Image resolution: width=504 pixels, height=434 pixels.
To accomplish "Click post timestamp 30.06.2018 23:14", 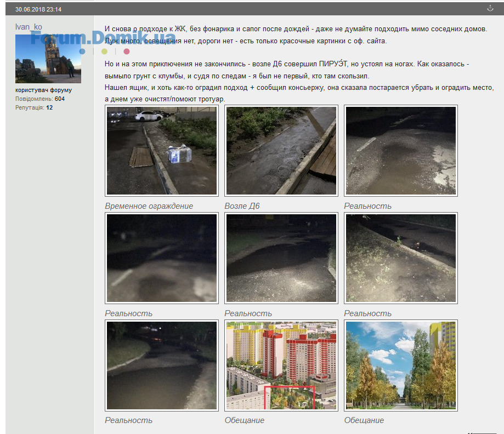I will click(38, 9).
